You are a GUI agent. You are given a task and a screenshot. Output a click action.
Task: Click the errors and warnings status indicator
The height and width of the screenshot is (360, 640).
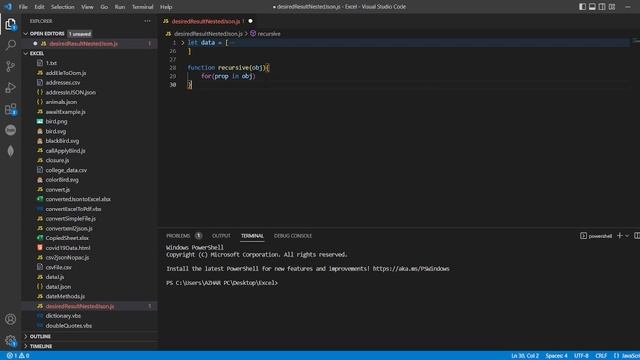coord(18,356)
